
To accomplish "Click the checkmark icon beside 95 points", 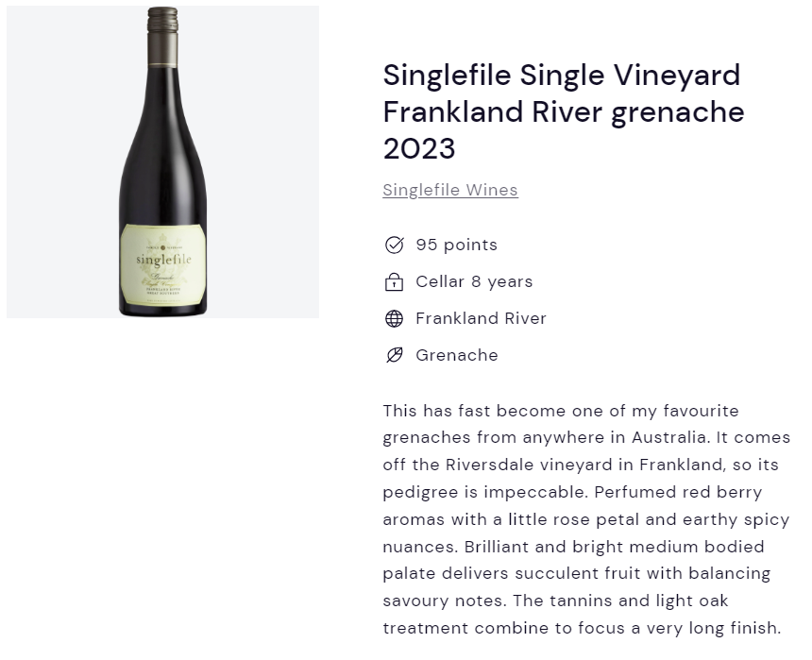I will (x=394, y=245).
